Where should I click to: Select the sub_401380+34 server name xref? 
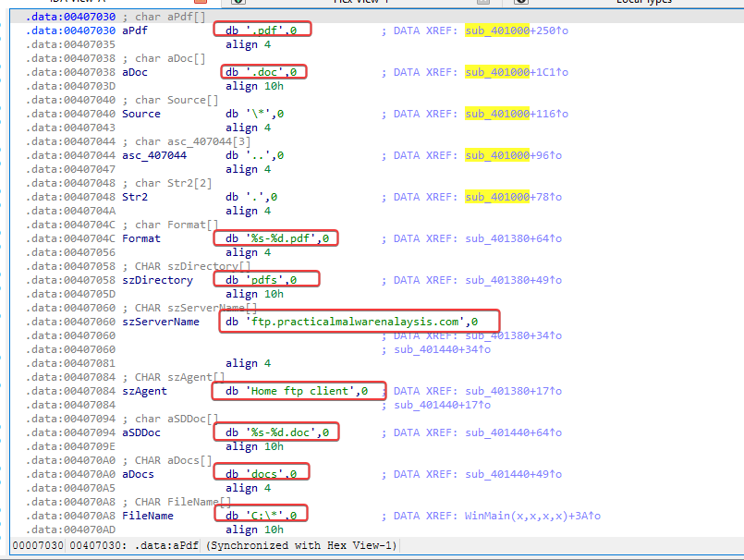tap(513, 336)
